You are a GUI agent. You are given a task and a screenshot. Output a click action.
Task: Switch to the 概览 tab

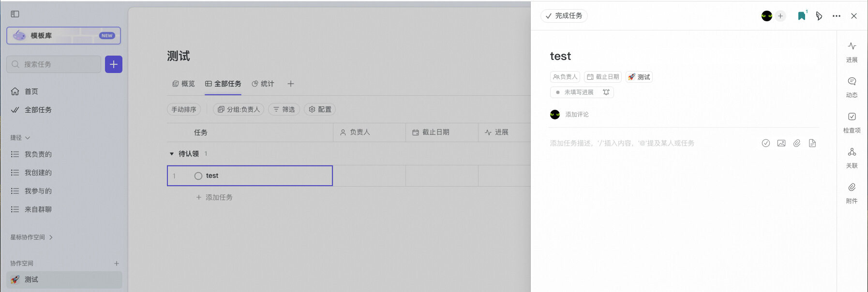[x=183, y=84]
